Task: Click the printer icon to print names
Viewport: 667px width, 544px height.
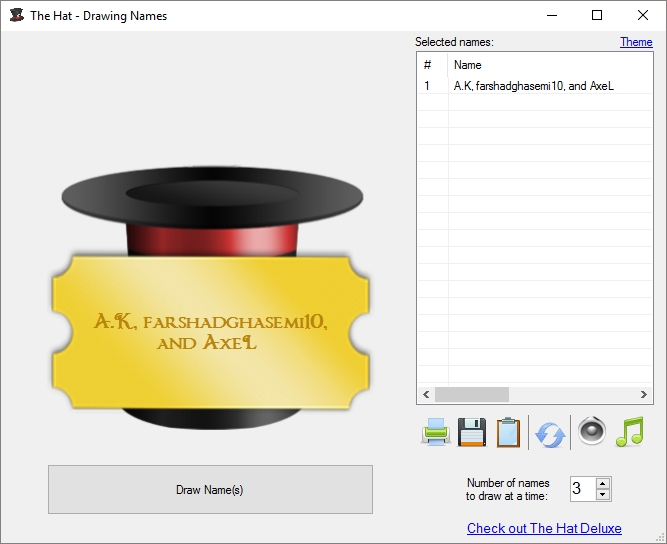Action: point(435,432)
